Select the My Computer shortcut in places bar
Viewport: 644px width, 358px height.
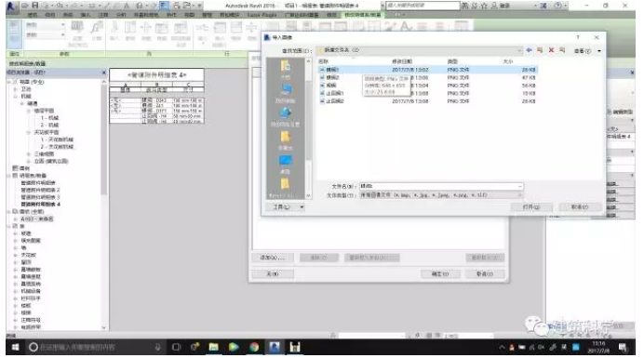[x=286, y=93]
